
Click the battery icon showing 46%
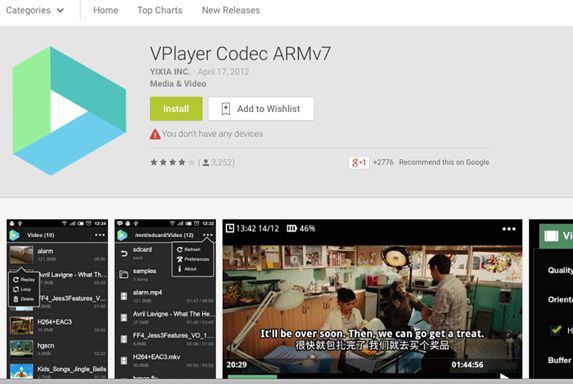click(292, 229)
